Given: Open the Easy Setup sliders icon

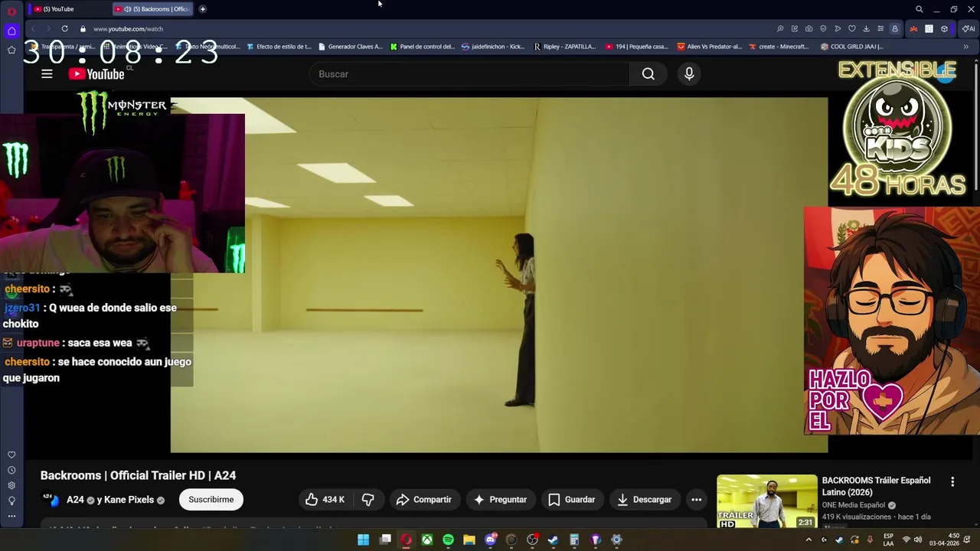Looking at the screenshot, I should click(x=880, y=28).
